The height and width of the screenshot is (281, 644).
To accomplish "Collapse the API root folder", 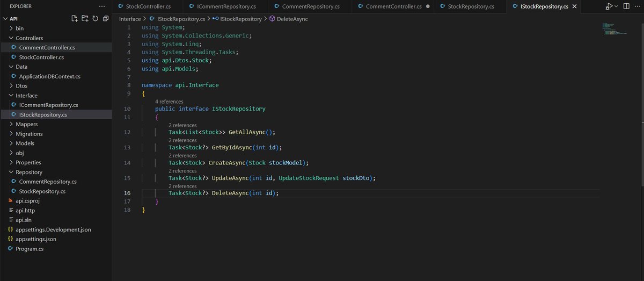I will coord(5,18).
